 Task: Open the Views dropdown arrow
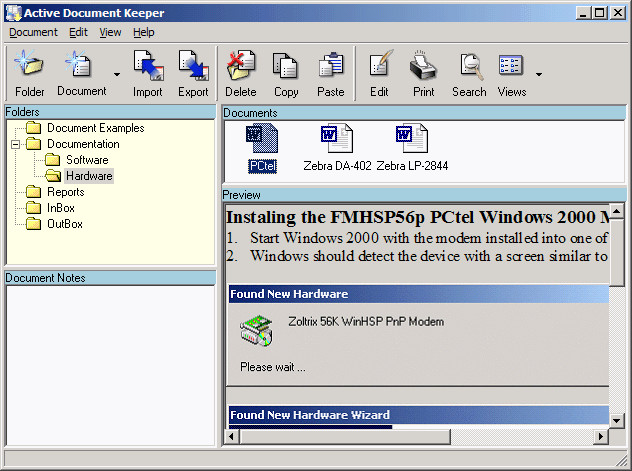tap(538, 74)
